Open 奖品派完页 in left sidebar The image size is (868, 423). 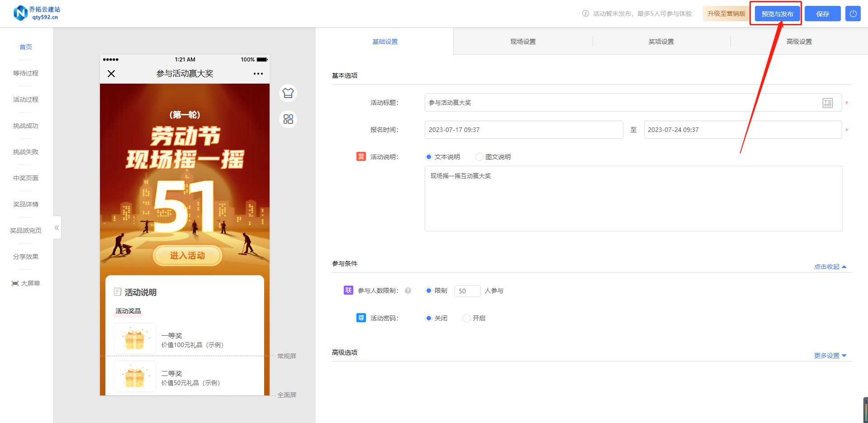(x=26, y=230)
